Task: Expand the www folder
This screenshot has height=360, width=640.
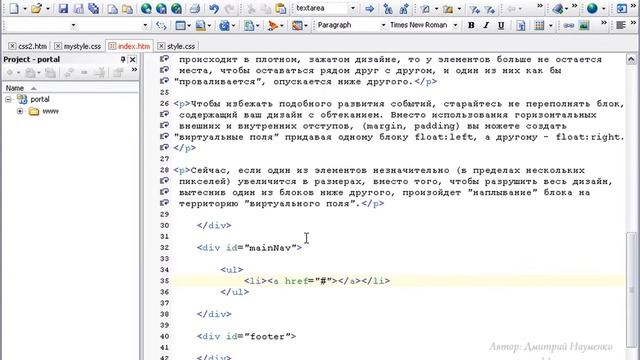Action: click(20, 111)
